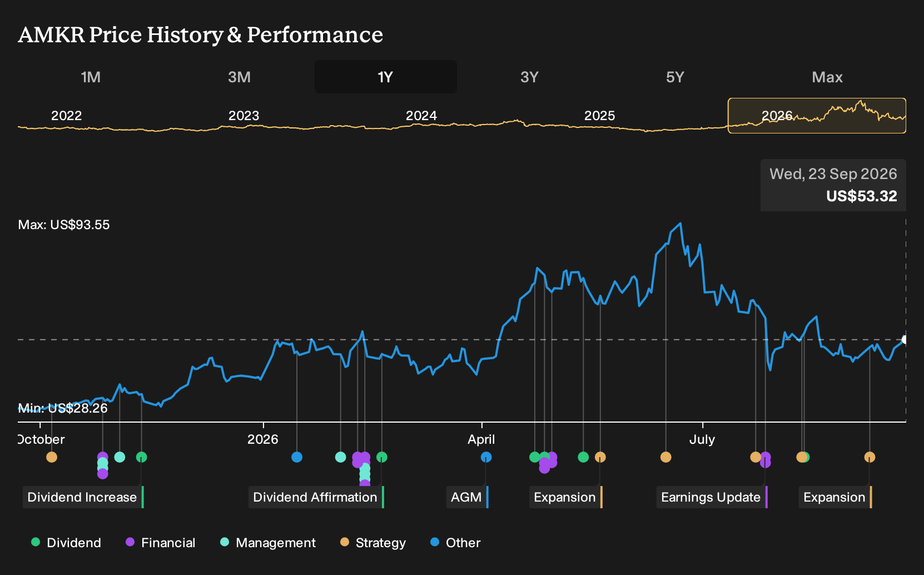Open the Dividend Affirmation event label
Viewport: 924px width, 575px height.
tap(316, 497)
